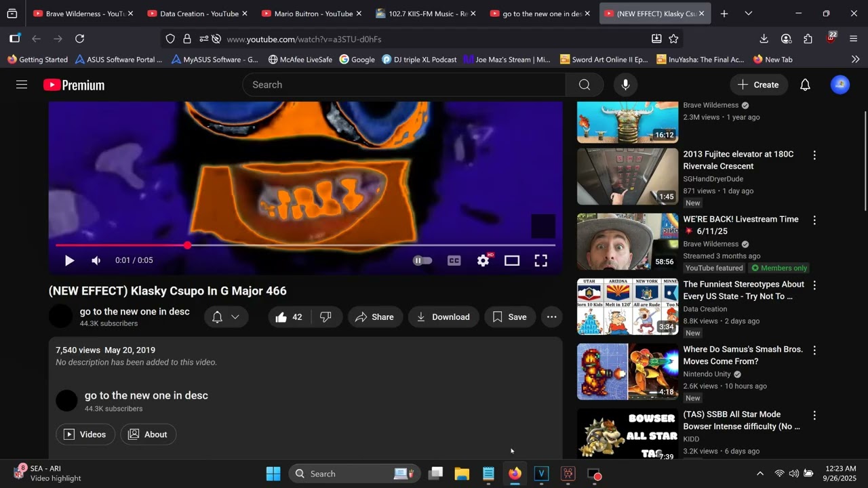Open options for WE'RE BACK Livestream video
This screenshot has width=868, height=488.
(814, 220)
